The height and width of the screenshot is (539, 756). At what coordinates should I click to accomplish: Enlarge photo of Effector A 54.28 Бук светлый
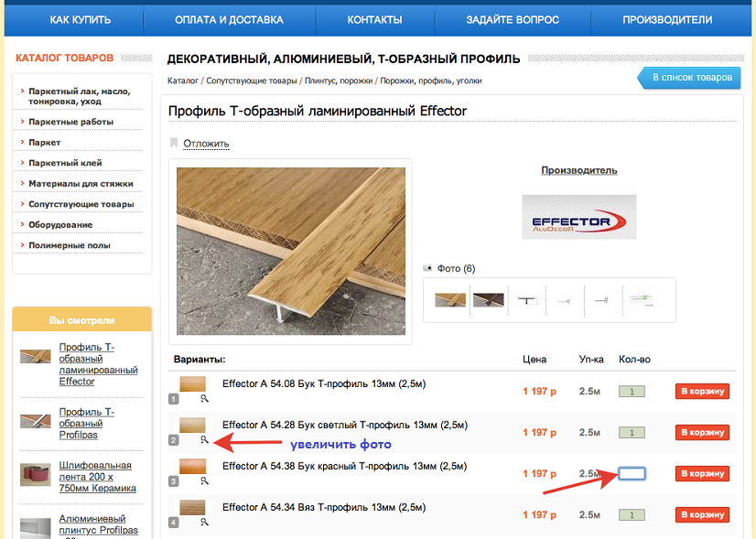(x=204, y=439)
